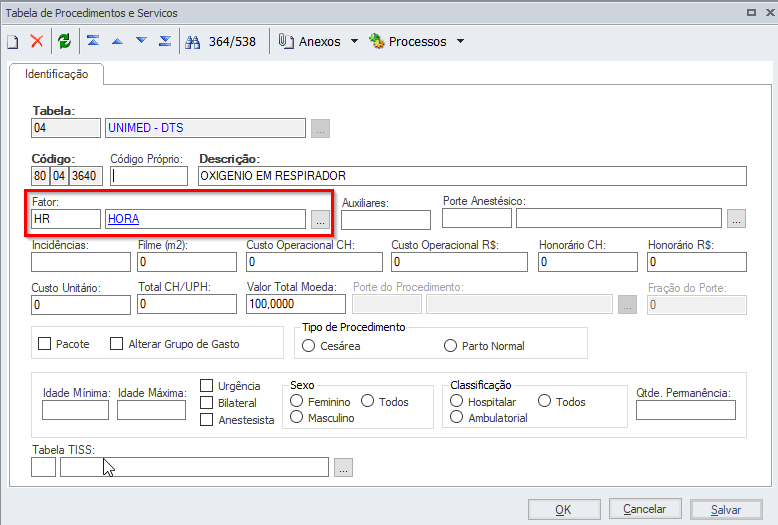Image resolution: width=778 pixels, height=525 pixels.
Task: Open the Tabela TISS lookup ellipsis button
Action: point(343,467)
